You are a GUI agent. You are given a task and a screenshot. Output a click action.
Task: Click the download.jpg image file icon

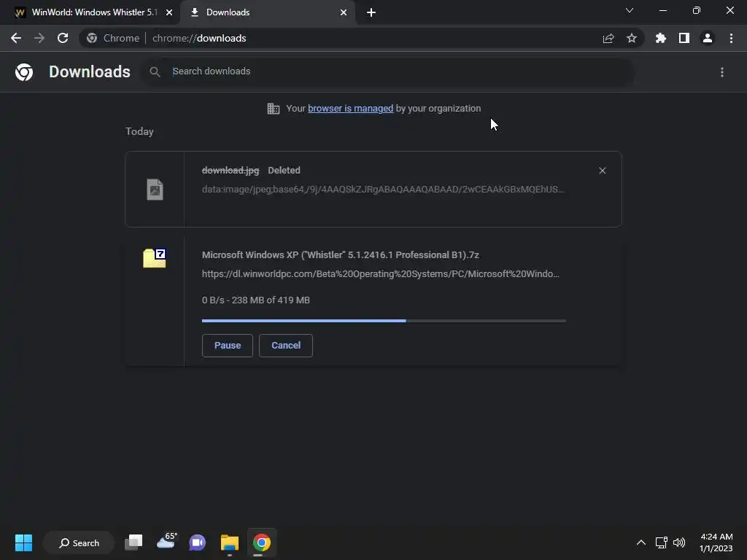(155, 190)
